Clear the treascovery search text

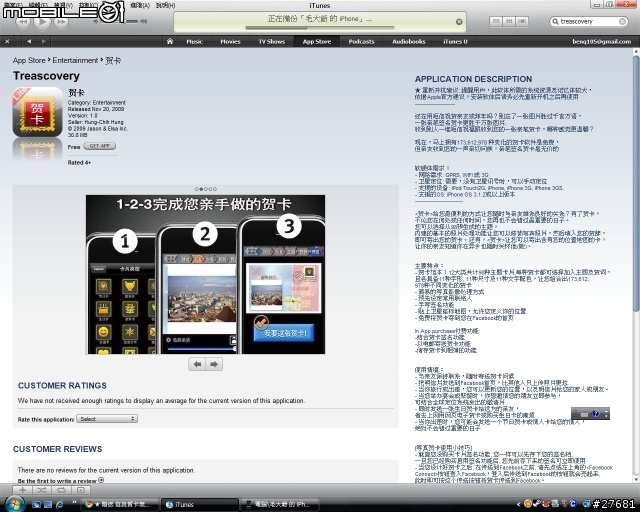click(622, 21)
